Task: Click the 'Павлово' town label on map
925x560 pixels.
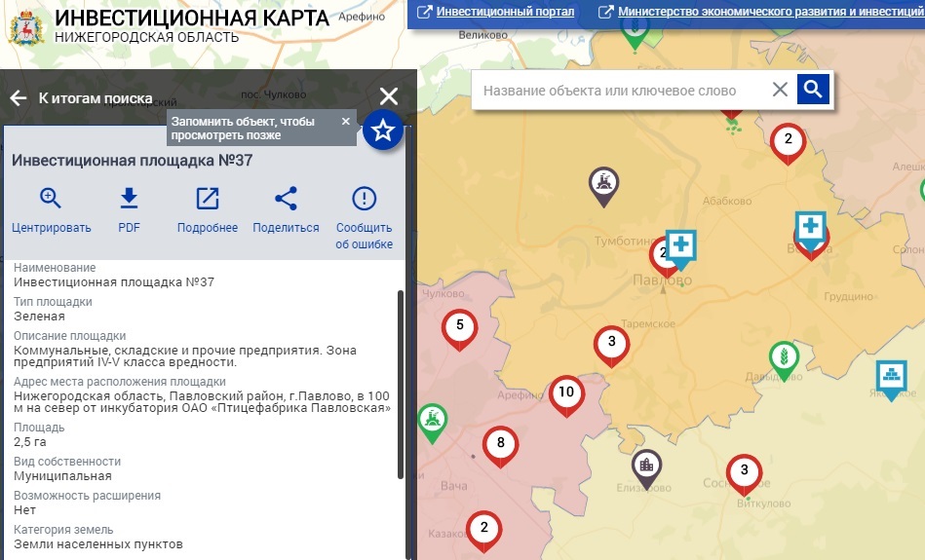Action: pos(662,280)
